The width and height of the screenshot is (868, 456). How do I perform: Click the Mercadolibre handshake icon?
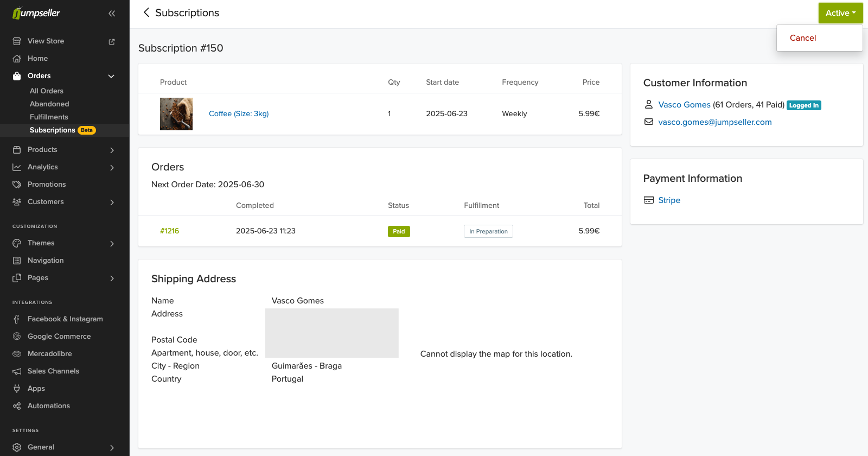tap(17, 354)
